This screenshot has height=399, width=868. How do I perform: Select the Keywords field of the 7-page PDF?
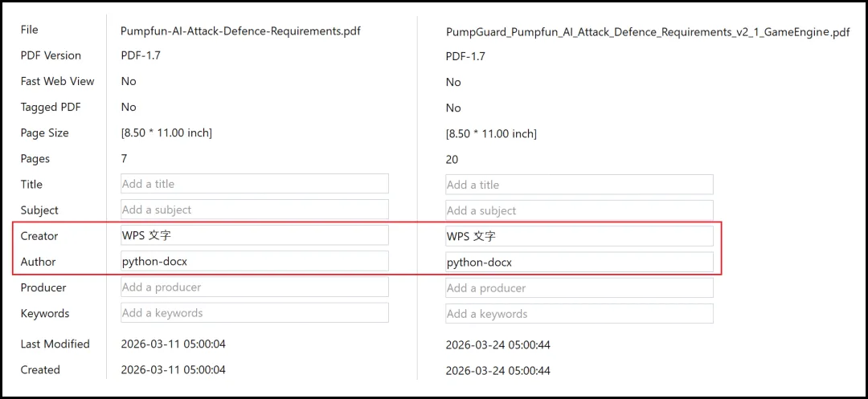tap(255, 313)
